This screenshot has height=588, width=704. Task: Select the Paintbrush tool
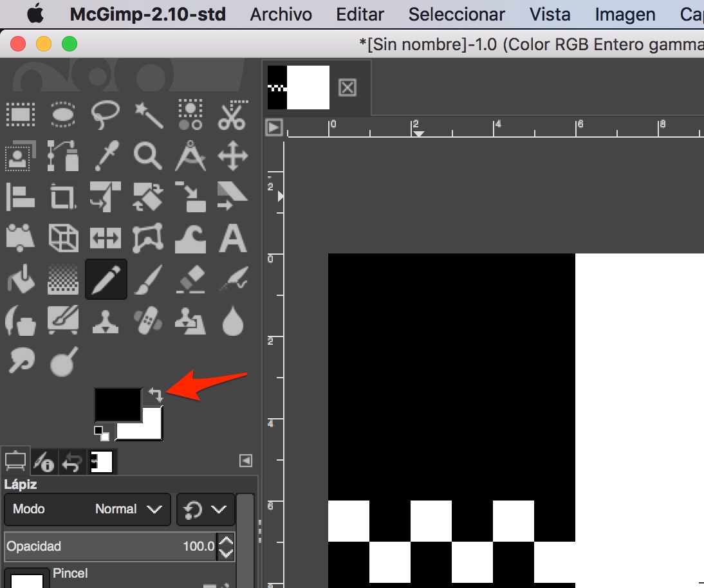pos(147,279)
